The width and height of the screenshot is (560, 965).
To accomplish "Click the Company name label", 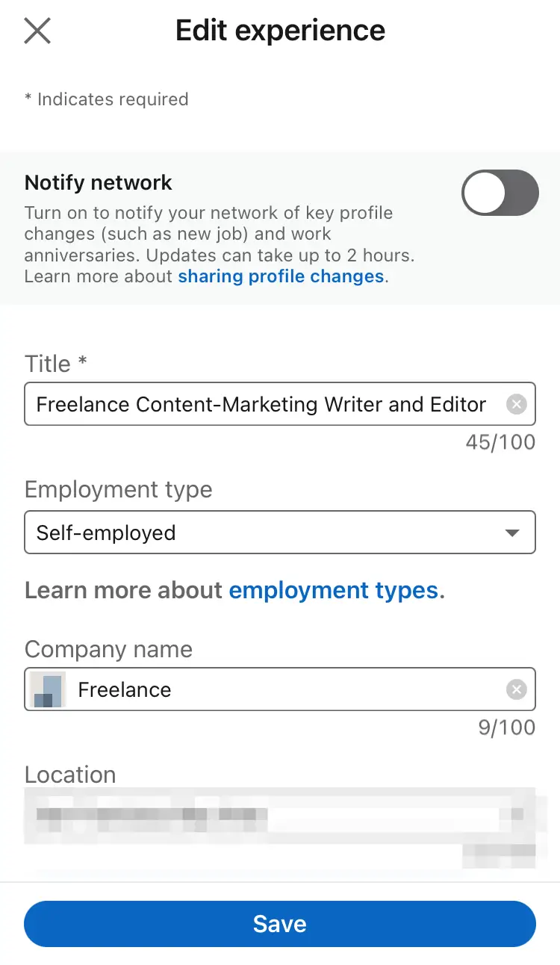I will coord(108,649).
